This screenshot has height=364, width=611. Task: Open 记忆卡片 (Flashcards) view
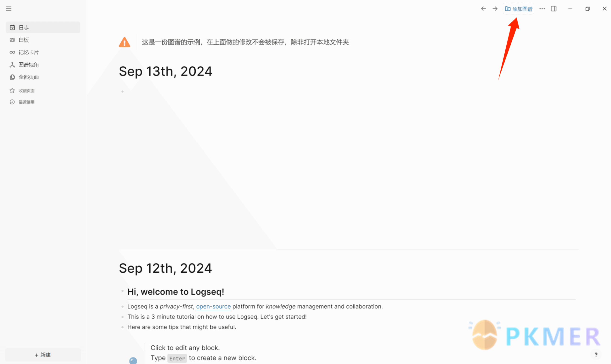(28, 52)
